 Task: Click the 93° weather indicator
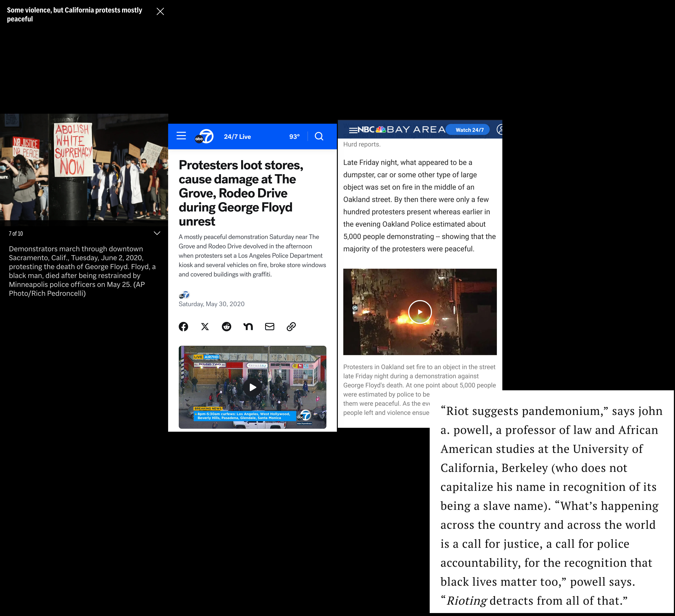[294, 137]
